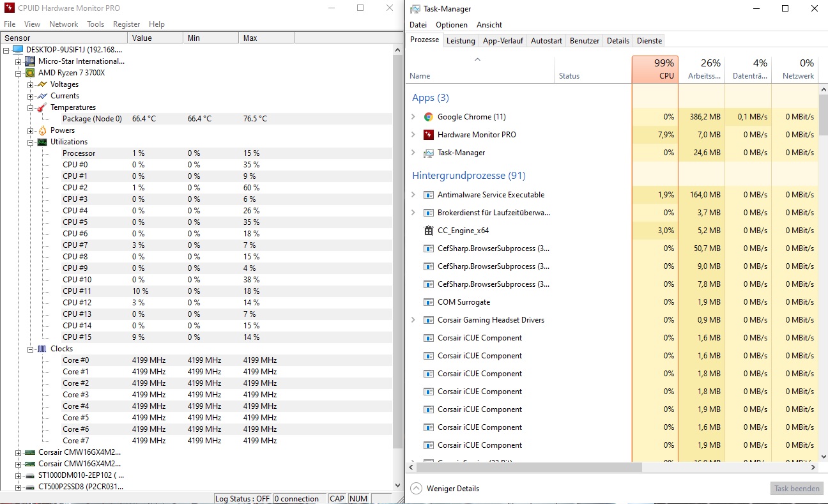Expand the Hardware Monitor PRO process group
The width and height of the screenshot is (828, 504).
pyautogui.click(x=413, y=135)
